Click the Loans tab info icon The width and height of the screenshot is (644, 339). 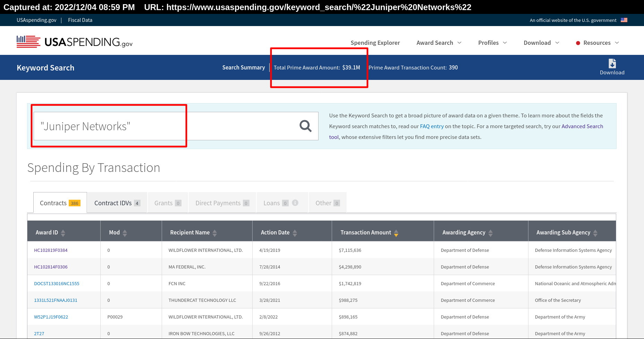tap(295, 202)
